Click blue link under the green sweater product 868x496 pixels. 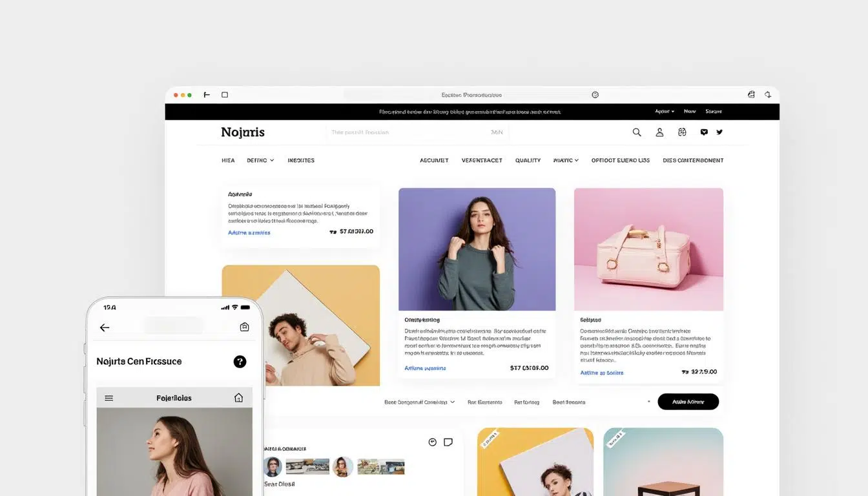click(x=425, y=368)
